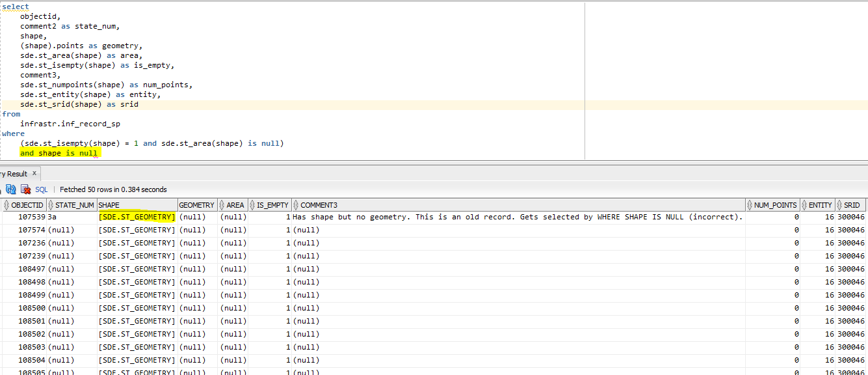Click the Cancel statement execution icon
The height and width of the screenshot is (375, 868).
tap(25, 189)
